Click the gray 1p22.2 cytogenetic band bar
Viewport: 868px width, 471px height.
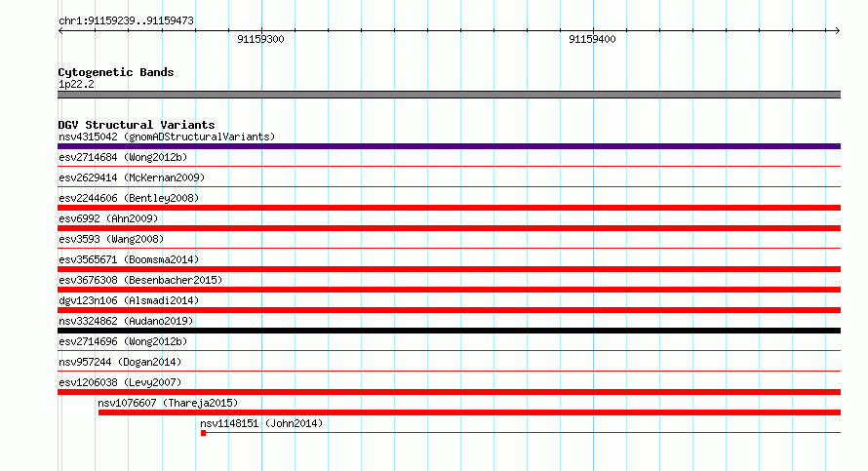point(449,95)
